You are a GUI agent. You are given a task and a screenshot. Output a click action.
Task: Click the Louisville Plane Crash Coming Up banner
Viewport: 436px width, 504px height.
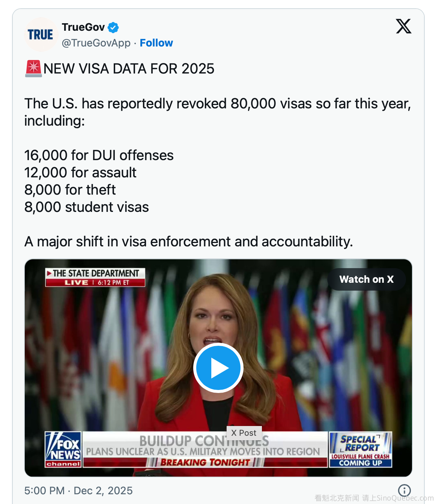(360, 460)
